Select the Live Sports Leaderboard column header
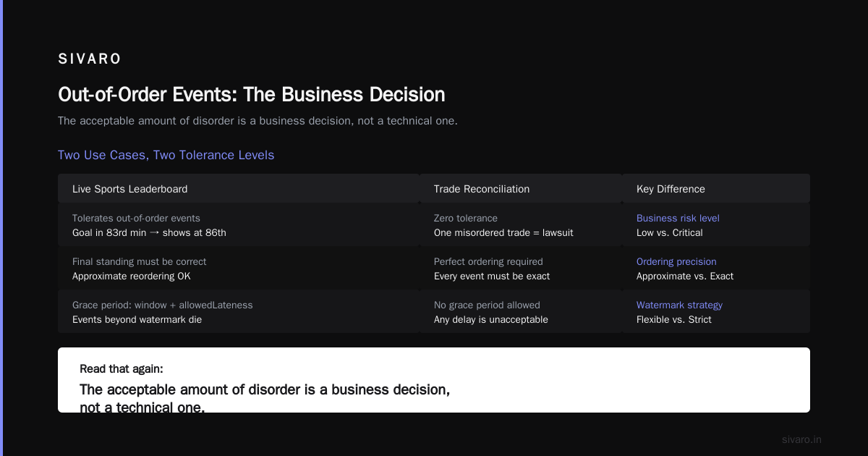Viewport: 868px width, 456px height. click(239, 189)
